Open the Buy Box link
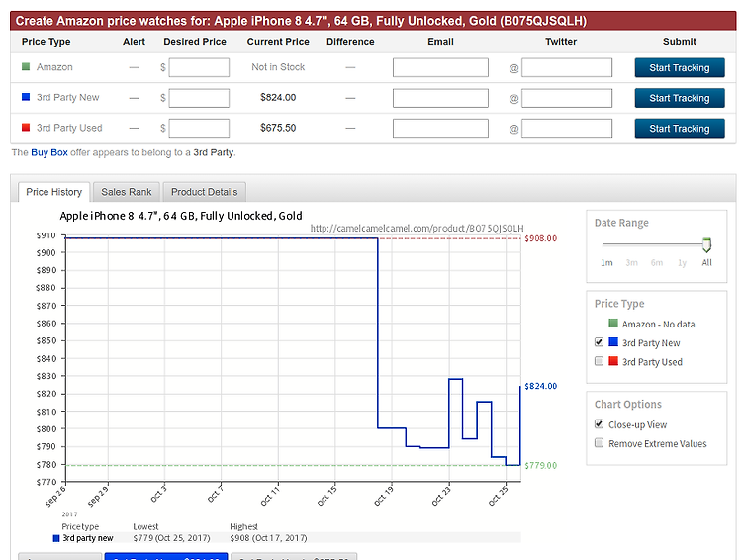Screen dimensions: 742x560 [49, 152]
